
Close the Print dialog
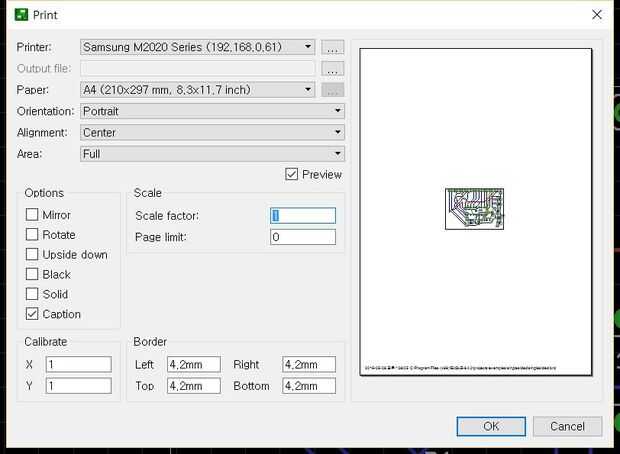(x=597, y=15)
